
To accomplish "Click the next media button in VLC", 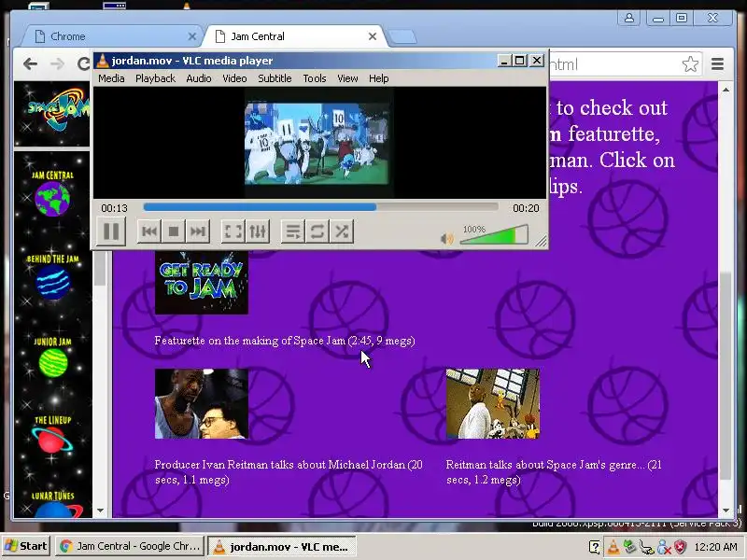I will 198,231.
